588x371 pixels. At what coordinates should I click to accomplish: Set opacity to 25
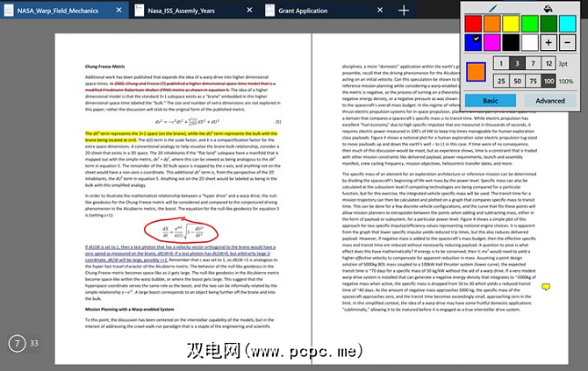click(x=501, y=81)
